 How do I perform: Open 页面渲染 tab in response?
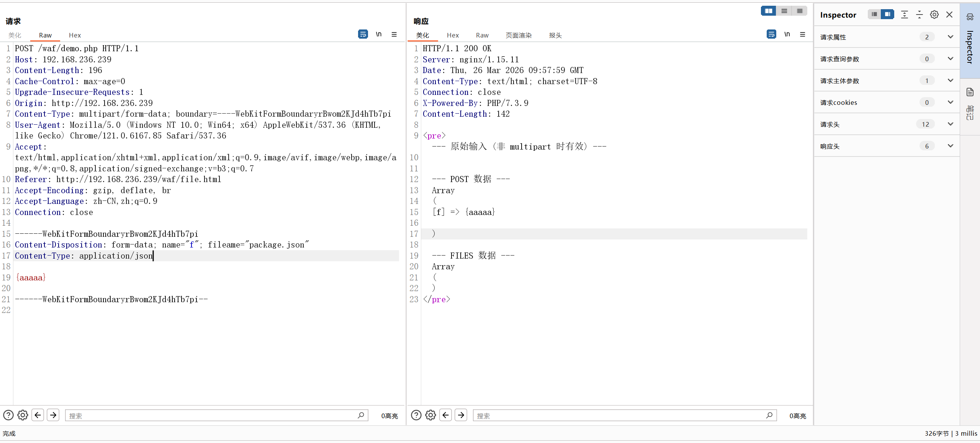[519, 35]
